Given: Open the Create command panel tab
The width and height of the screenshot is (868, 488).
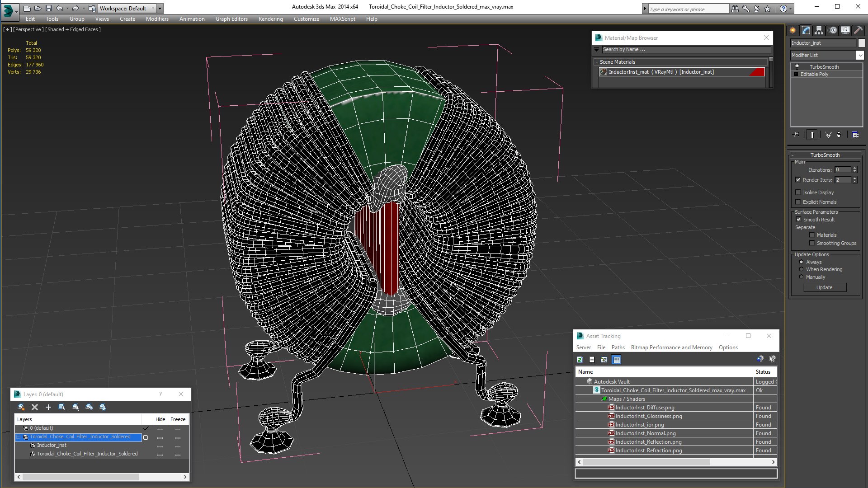Looking at the screenshot, I should (x=793, y=30).
